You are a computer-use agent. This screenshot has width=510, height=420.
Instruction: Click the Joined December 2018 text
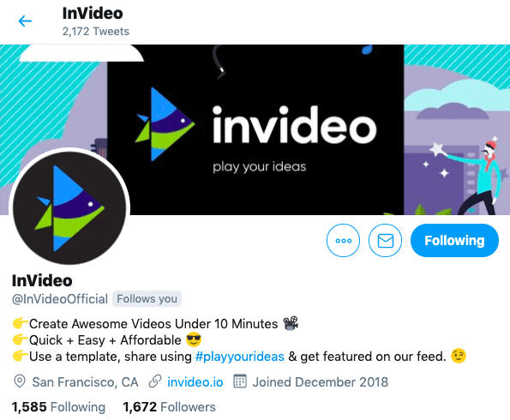pos(321,382)
